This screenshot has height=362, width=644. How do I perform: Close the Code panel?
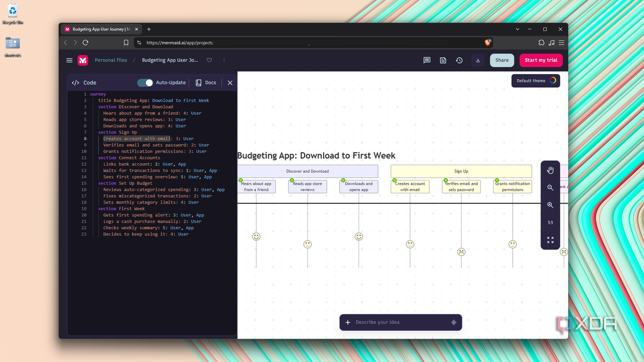[230, 83]
